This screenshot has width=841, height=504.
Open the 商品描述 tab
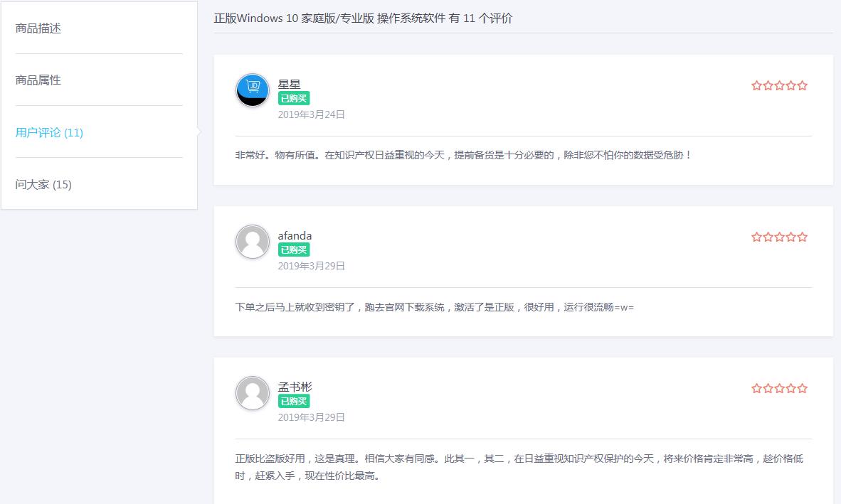38,28
